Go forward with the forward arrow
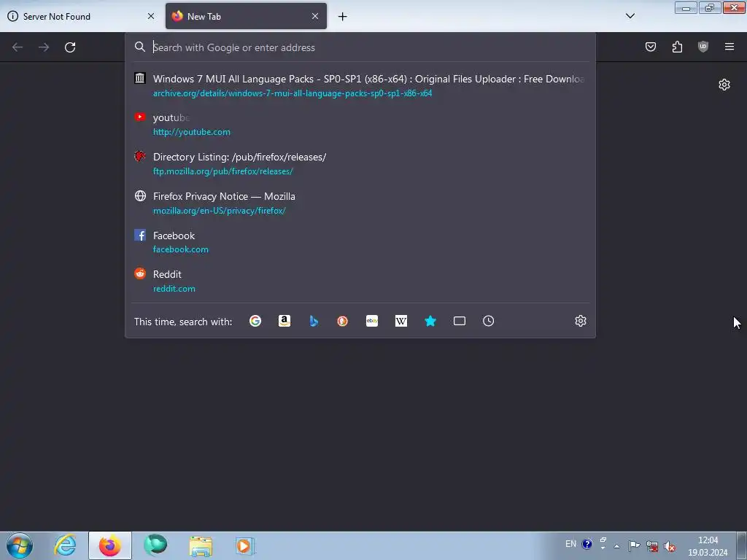 click(44, 47)
